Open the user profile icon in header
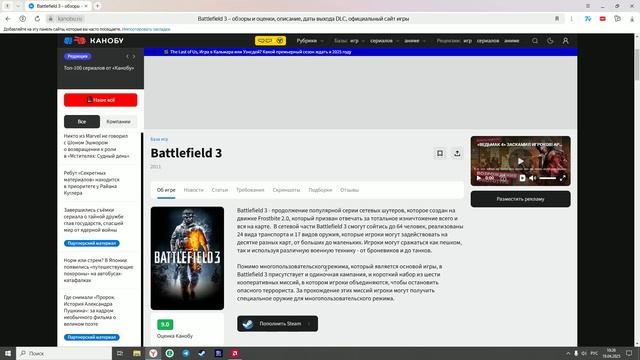 tap(565, 41)
